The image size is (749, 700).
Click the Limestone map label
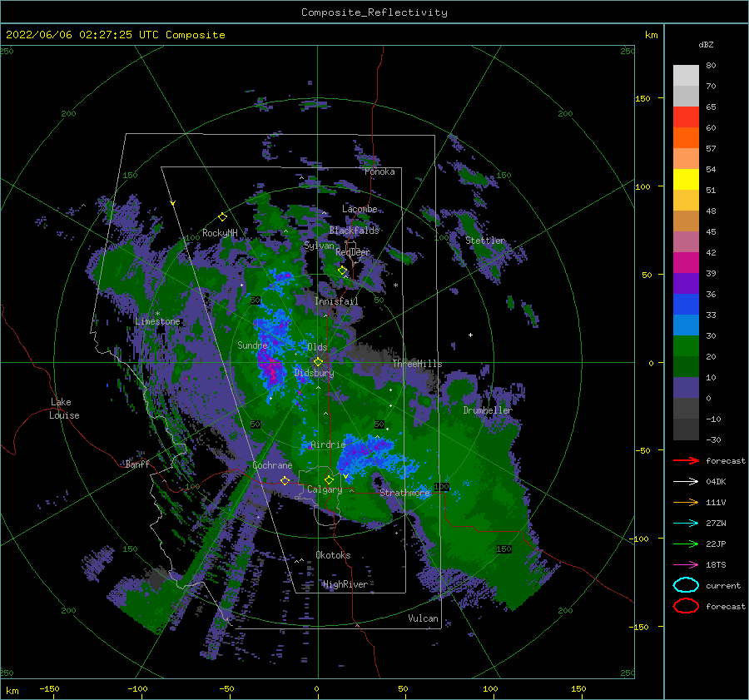tap(157, 321)
